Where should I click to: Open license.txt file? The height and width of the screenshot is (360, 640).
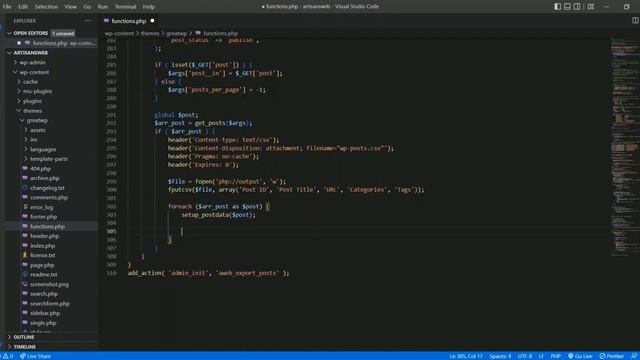point(42,256)
